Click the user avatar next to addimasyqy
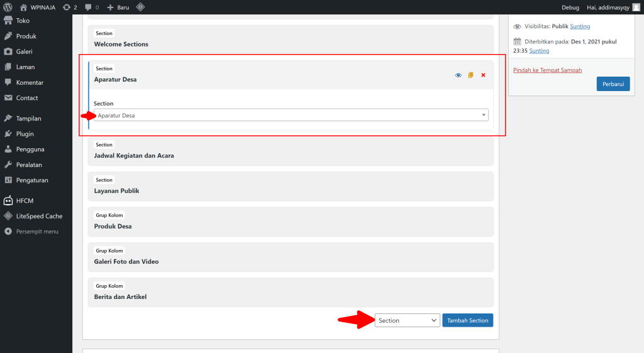644x353 pixels. coord(636,7)
